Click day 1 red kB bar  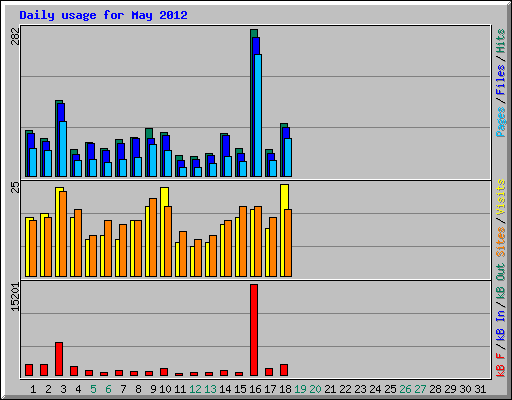pyautogui.click(x=29, y=370)
